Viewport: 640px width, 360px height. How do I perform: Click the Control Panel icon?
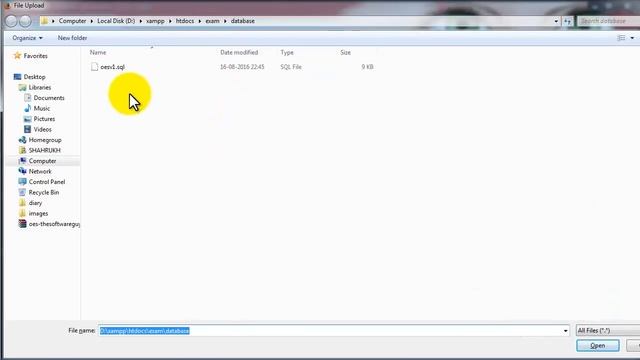click(22, 182)
